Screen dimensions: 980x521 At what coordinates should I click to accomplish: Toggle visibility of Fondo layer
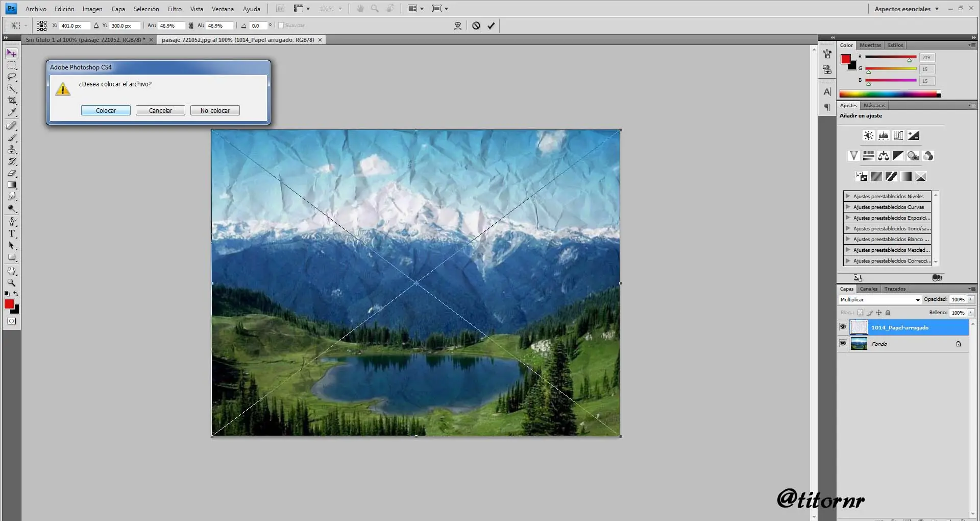pyautogui.click(x=843, y=343)
